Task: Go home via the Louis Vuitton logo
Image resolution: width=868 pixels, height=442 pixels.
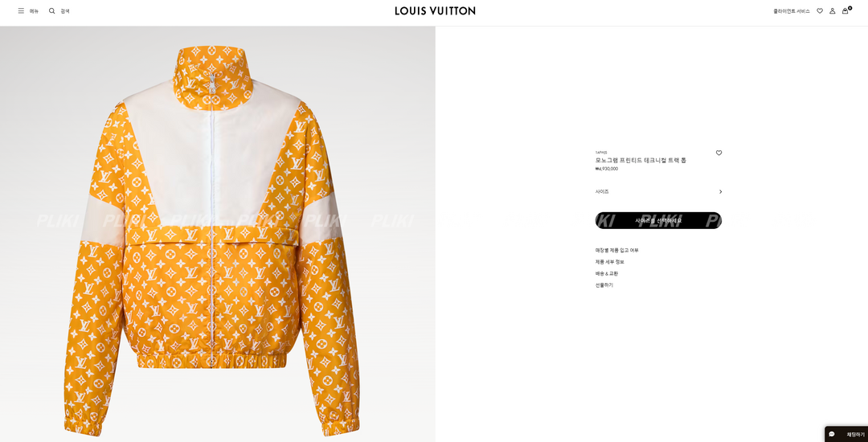Action: coord(435,10)
